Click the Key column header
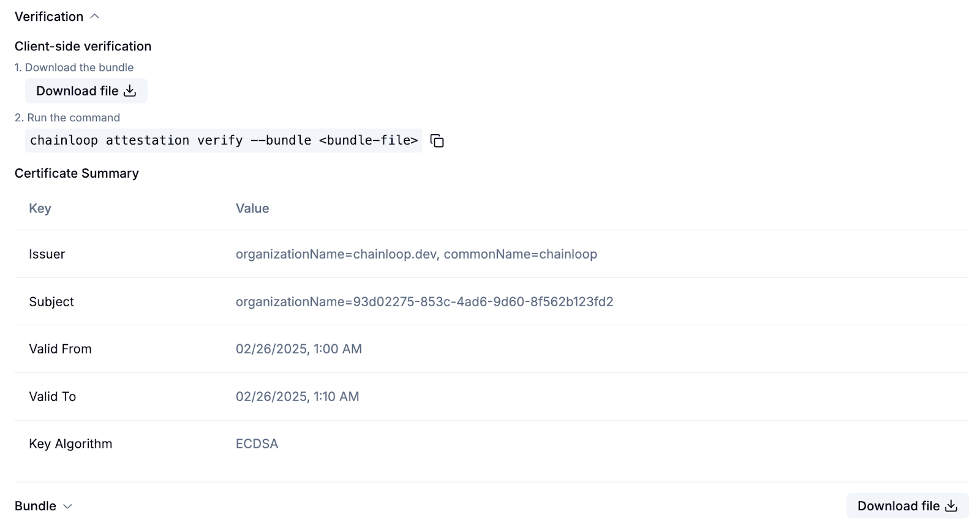Screen dimensions: 980x528 pos(40,208)
